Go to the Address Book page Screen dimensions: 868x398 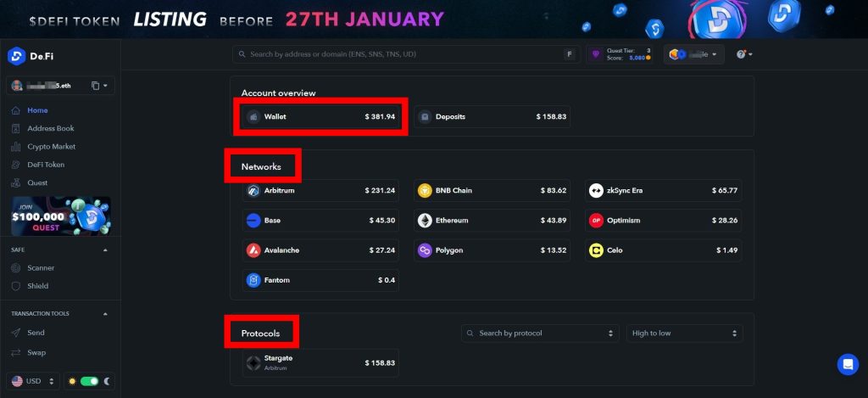50,128
